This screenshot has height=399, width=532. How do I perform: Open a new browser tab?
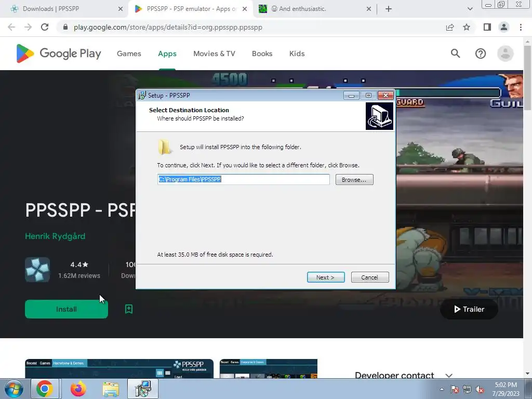389,9
